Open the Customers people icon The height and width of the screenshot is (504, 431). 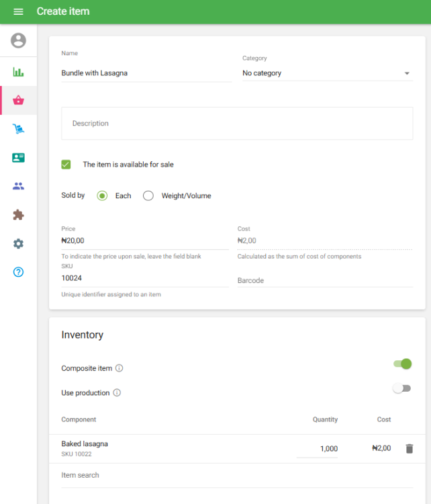click(18, 186)
